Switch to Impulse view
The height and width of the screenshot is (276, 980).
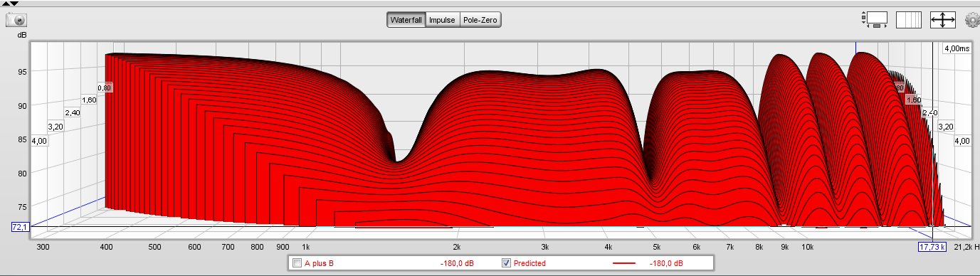tap(442, 20)
